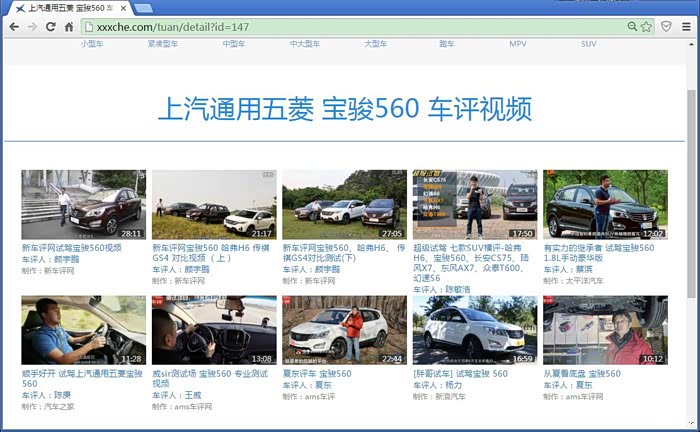Open the Chrome hamburger menu
Screen dimensions: 700x432
click(x=686, y=27)
